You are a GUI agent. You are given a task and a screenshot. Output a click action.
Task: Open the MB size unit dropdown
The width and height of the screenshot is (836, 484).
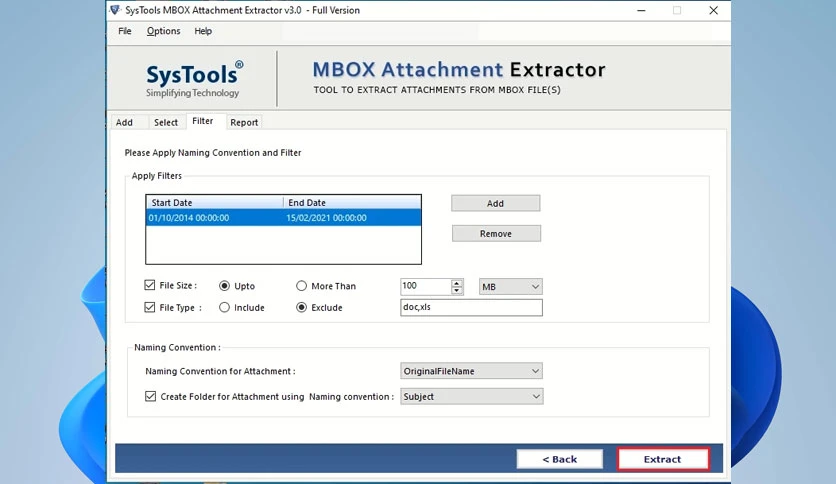coord(510,287)
